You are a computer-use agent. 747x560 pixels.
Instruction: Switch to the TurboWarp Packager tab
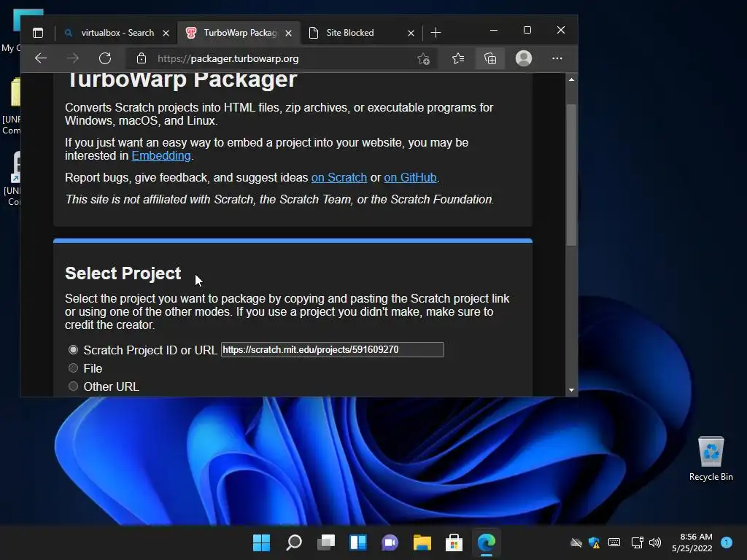point(239,33)
